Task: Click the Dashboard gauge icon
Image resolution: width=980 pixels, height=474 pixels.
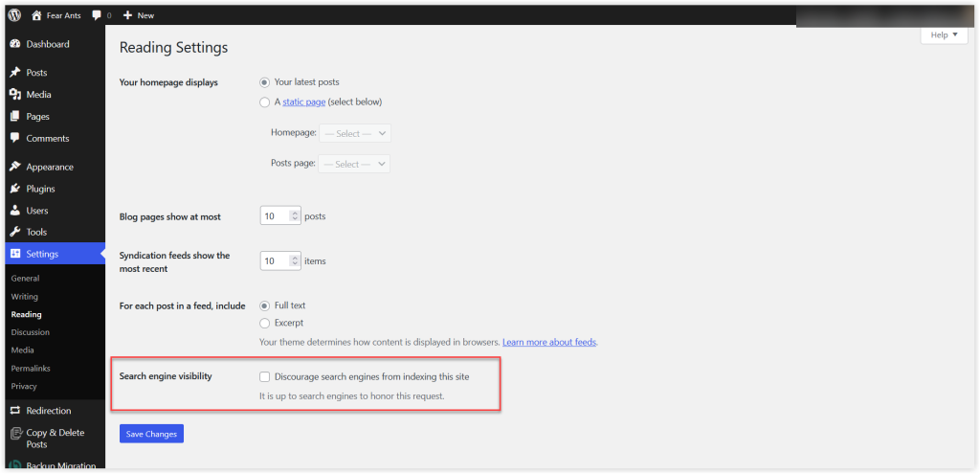Action: [x=15, y=44]
